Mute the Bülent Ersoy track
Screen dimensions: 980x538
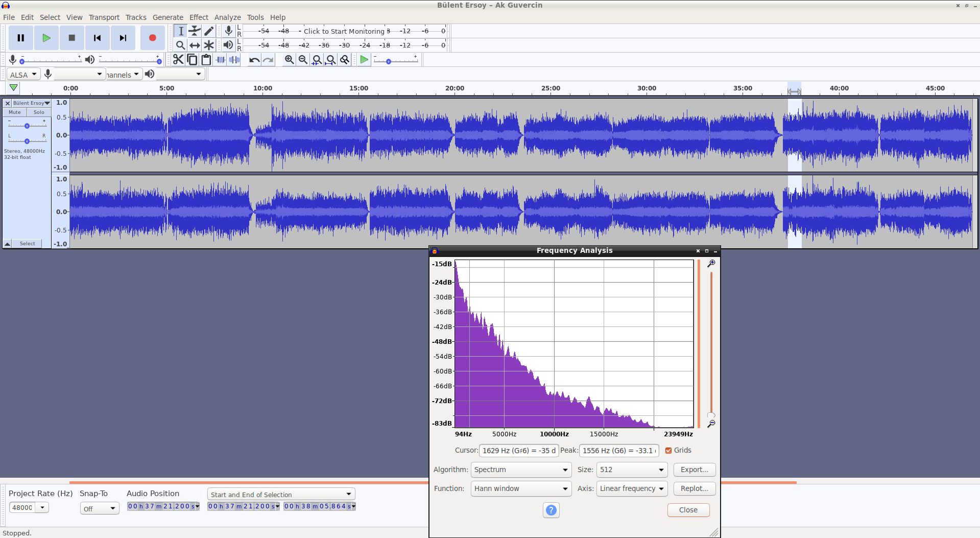(15, 112)
